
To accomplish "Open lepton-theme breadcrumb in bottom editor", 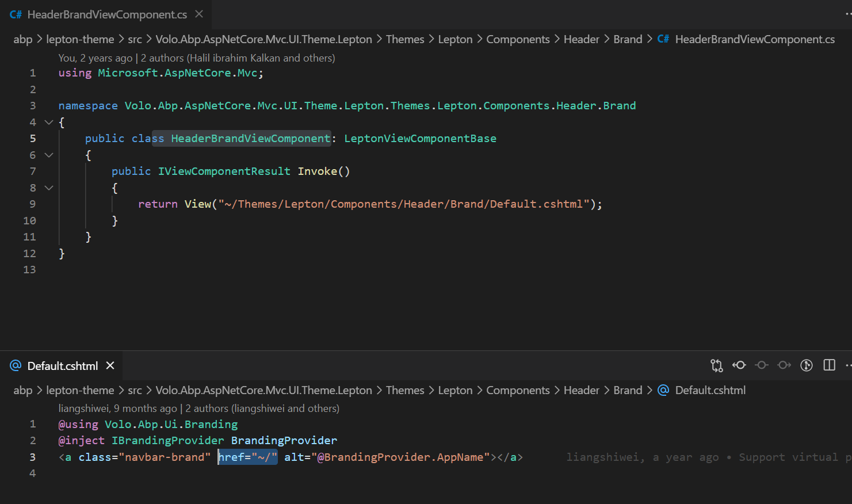I will 80,390.
